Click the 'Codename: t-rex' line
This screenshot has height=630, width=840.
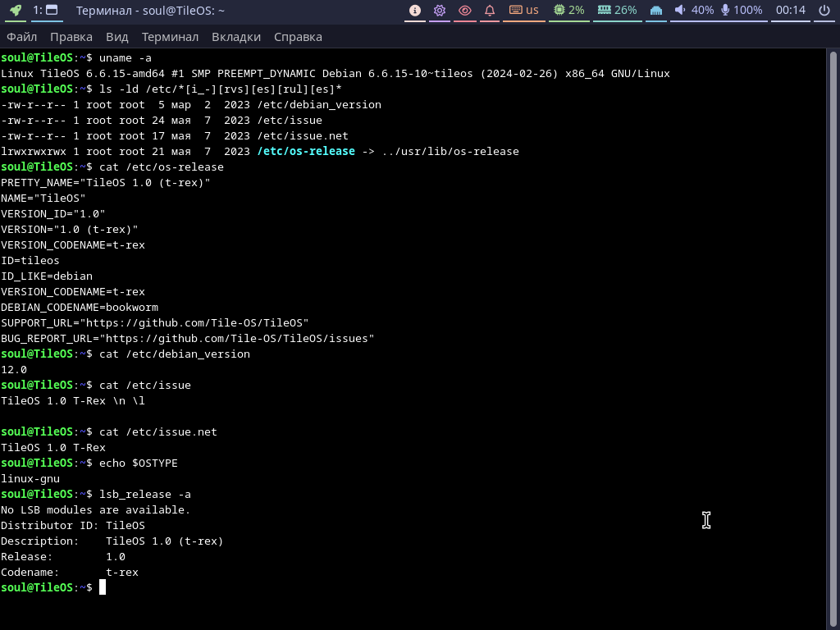click(70, 572)
